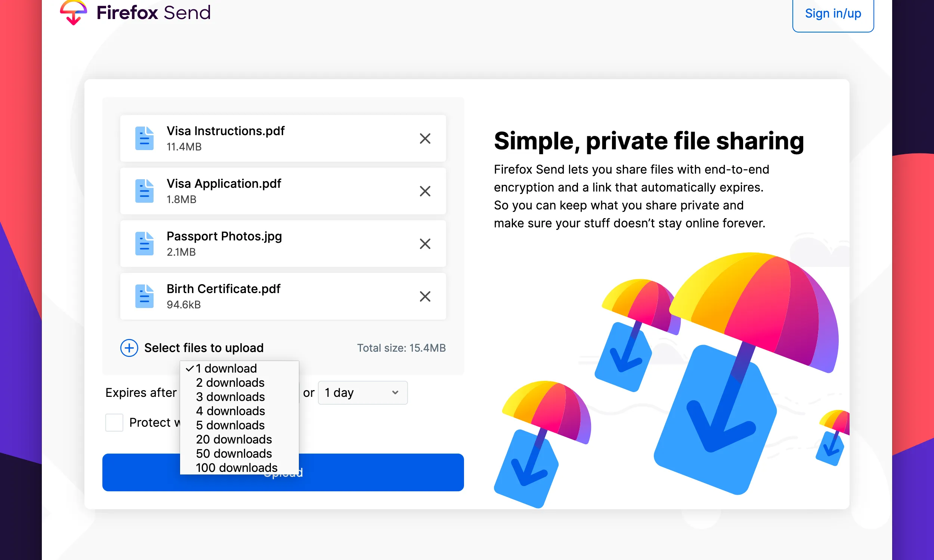Remove Birth Certificate.pdf with its X icon

(x=425, y=296)
